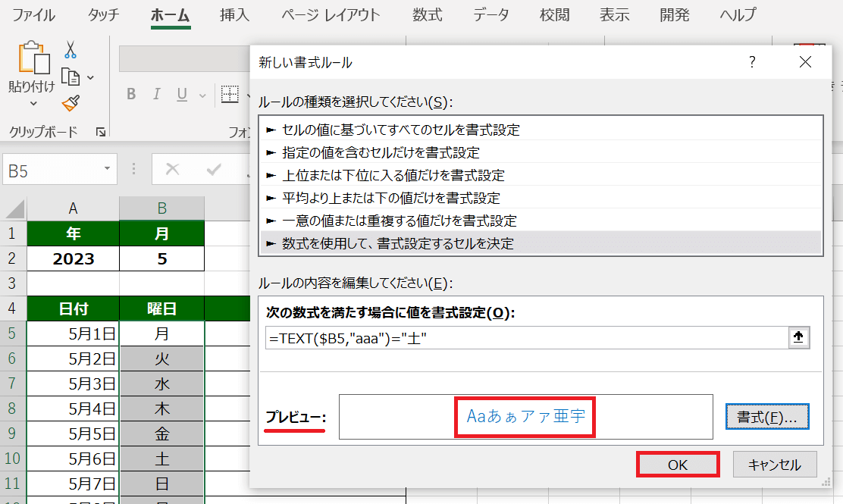Image resolution: width=843 pixels, height=504 pixels.
Task: Select rule type 指定の値を含むセルだけを書式設定
Action: (381, 152)
